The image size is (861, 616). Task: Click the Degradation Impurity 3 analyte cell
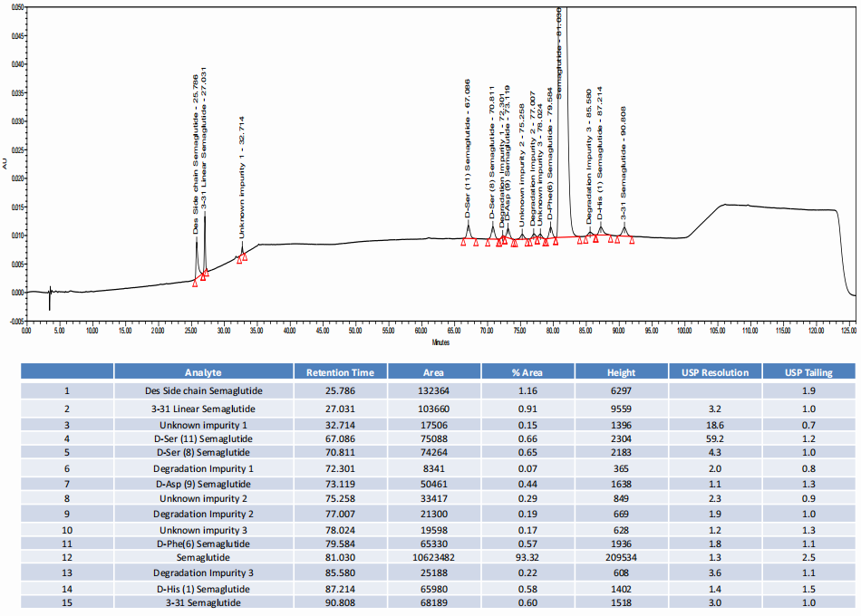[203, 573]
